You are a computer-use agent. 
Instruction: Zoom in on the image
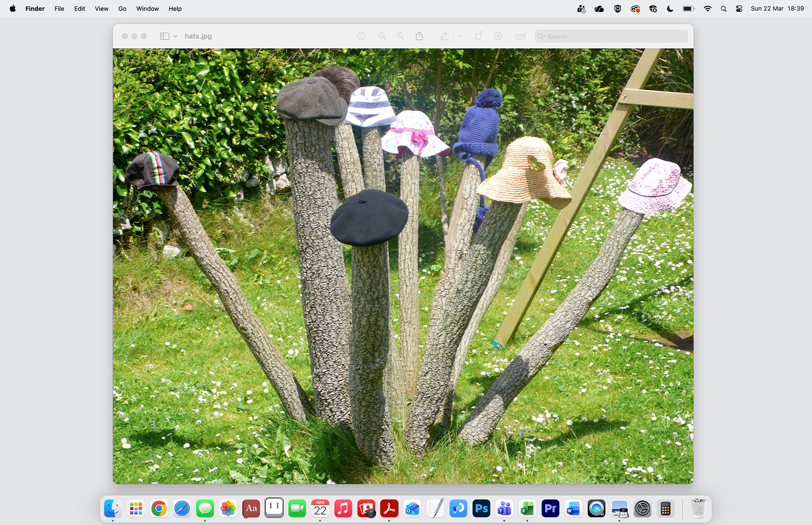400,36
